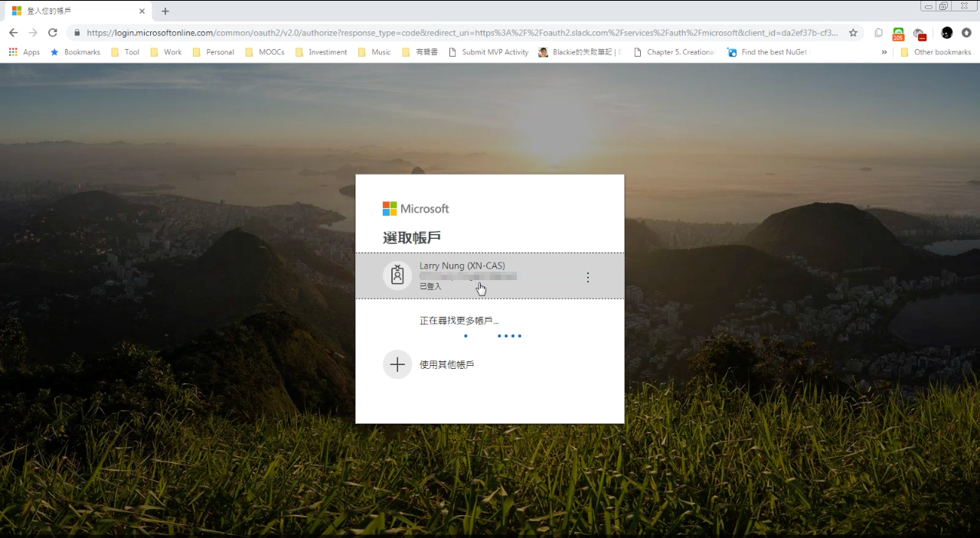This screenshot has width=980, height=538.
Task: Open a new browser tab
Action: [165, 11]
